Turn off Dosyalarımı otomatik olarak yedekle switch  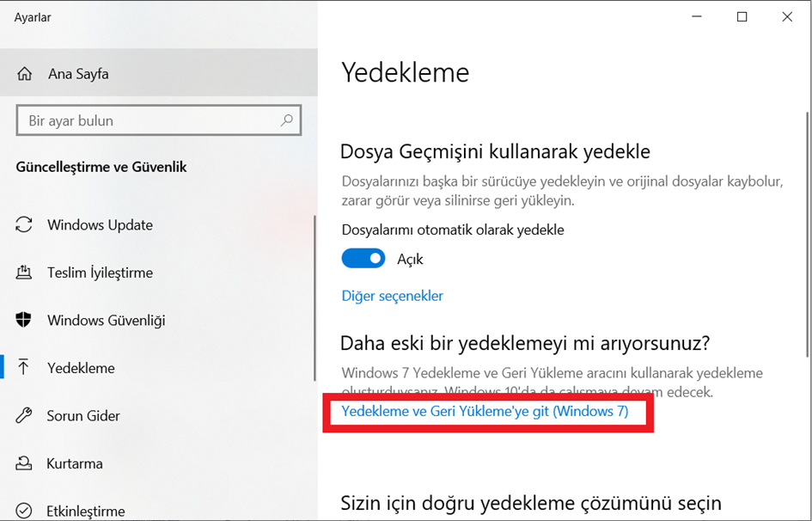coord(363,259)
